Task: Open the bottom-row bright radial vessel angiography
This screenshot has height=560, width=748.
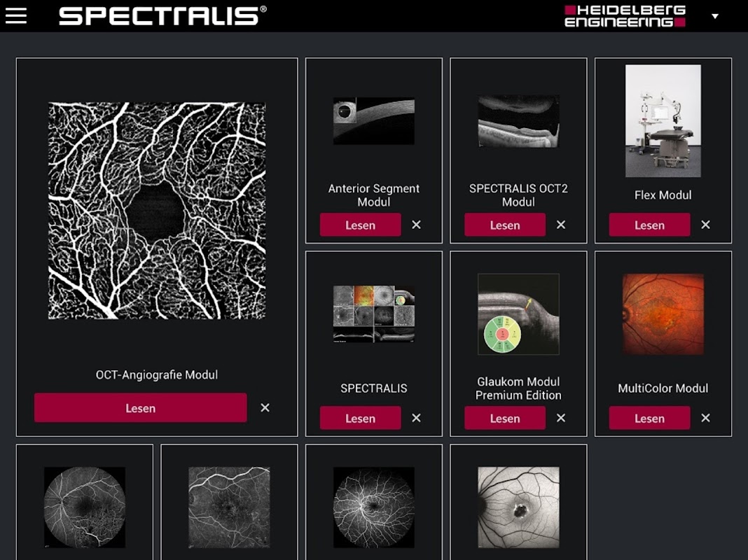Action: pos(374,507)
